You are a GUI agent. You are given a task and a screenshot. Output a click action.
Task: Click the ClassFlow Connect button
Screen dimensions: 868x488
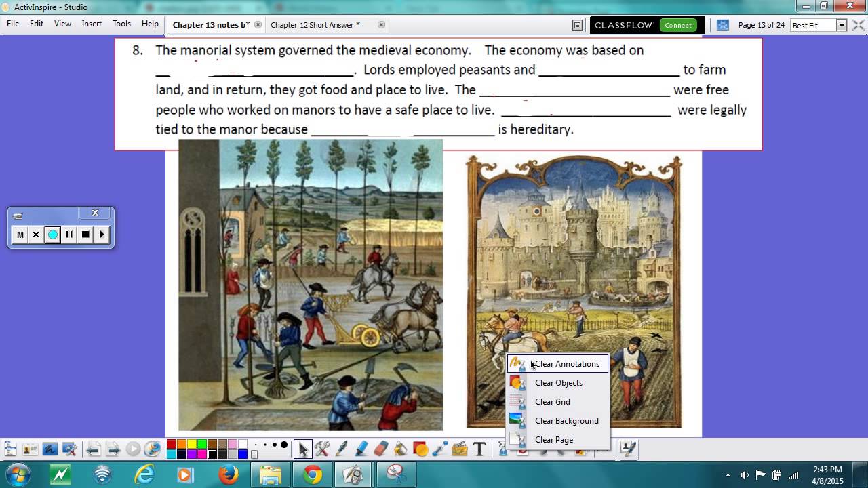tap(678, 25)
